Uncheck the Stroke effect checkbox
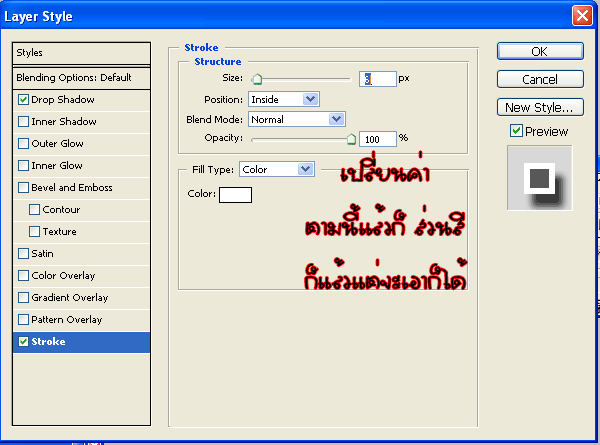This screenshot has width=600, height=445. (x=23, y=342)
